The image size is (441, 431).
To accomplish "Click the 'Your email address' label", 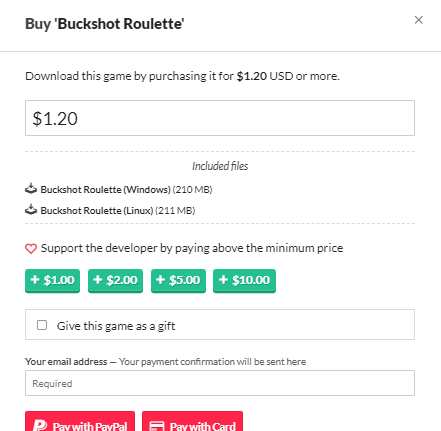I will pyautogui.click(x=66, y=362).
